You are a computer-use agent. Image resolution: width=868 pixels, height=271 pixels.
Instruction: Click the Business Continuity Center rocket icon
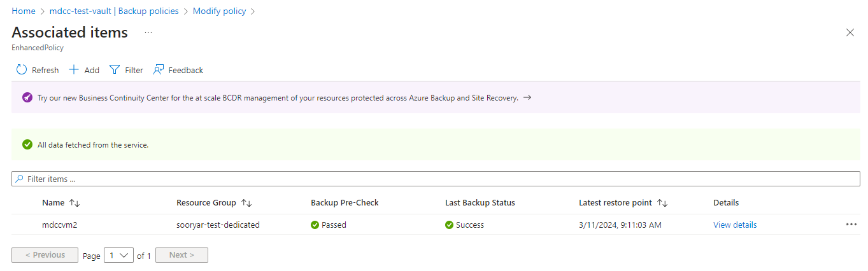[27, 98]
